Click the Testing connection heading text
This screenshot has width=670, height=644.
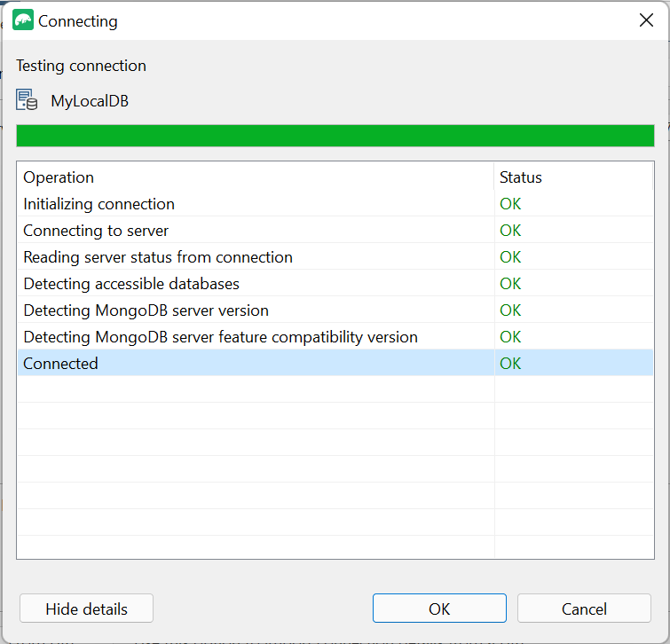point(81,66)
